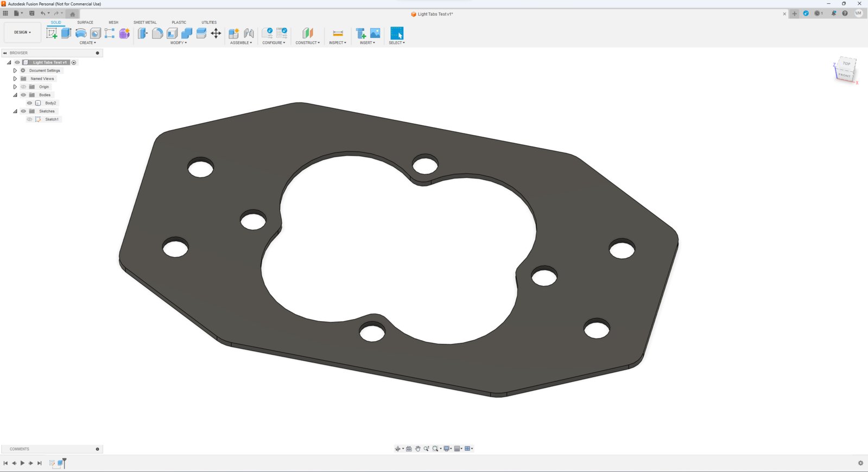Click the Home tab icon
The image size is (868, 472).
click(73, 14)
